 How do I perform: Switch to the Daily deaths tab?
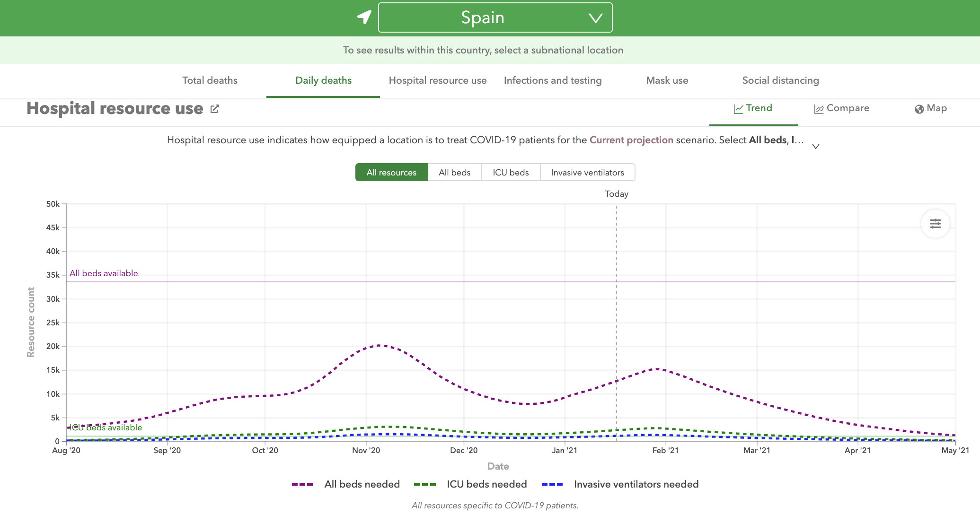323,80
